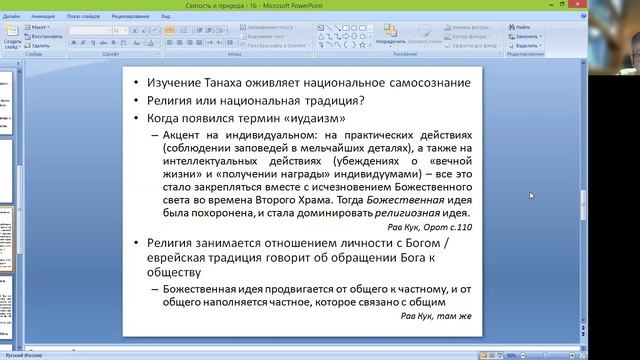Click the Create Slide (Создать слайд) icon
Image resolution: width=640 pixels, height=360 pixels.
(11, 31)
